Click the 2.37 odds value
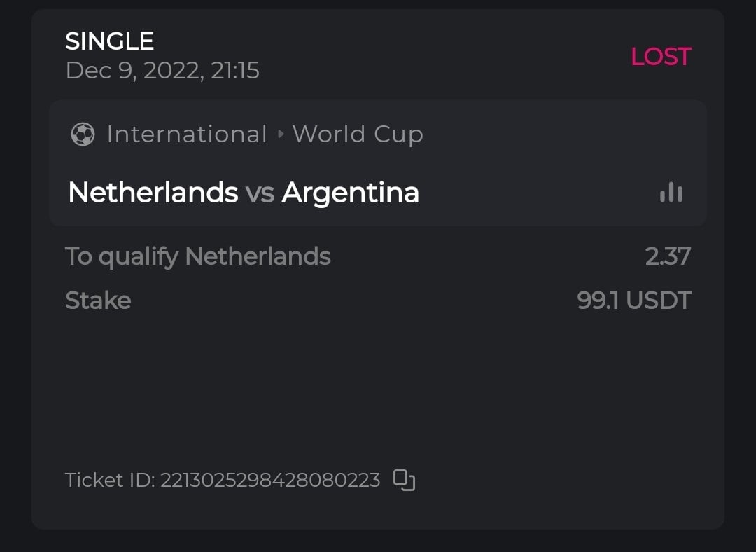Viewport: 756px width, 552px height. click(668, 256)
